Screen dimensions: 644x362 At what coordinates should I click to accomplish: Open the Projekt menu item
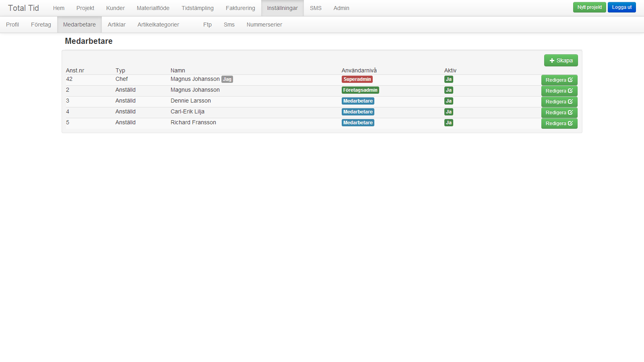(85, 8)
